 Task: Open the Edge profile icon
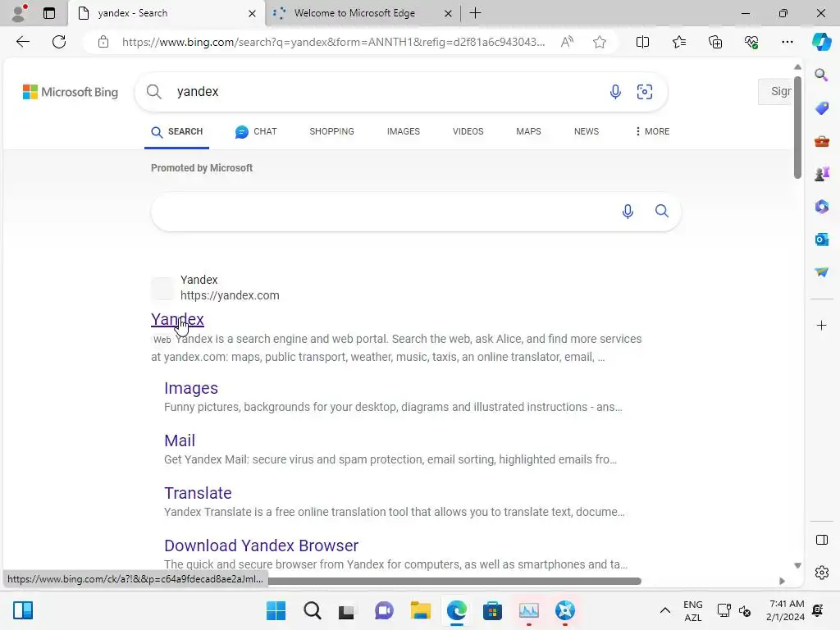20,13
